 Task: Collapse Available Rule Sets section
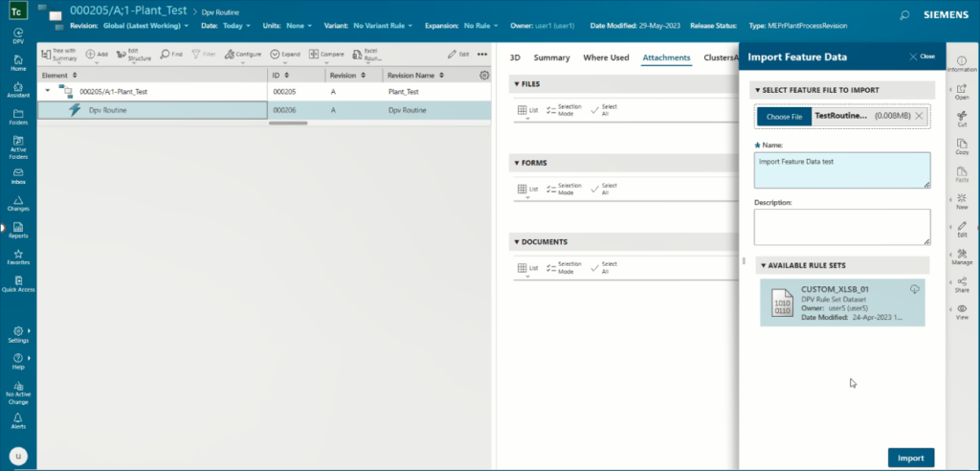tap(764, 265)
